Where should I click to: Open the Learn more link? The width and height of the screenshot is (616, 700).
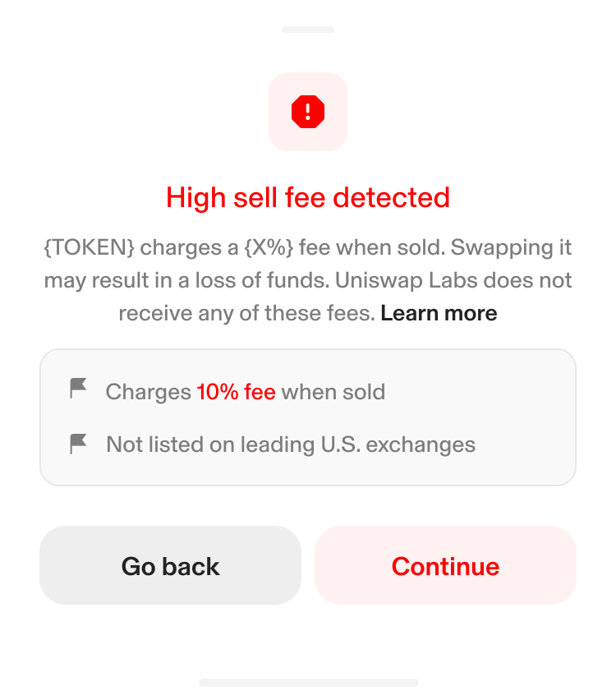tap(439, 313)
